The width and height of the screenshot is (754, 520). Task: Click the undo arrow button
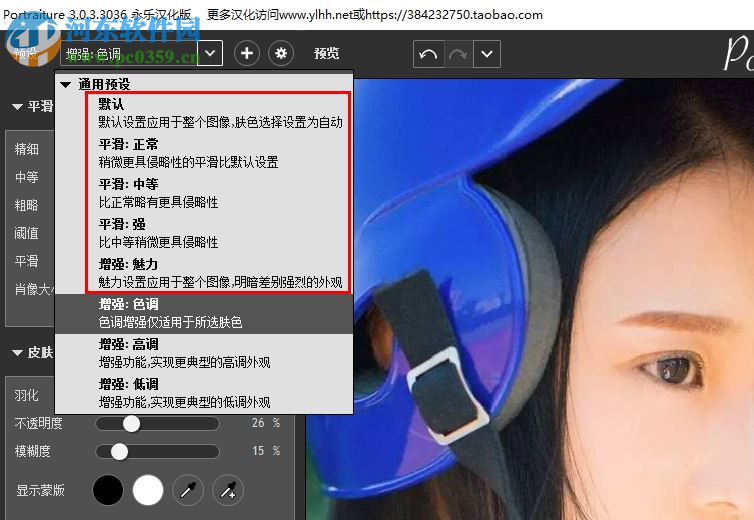428,54
